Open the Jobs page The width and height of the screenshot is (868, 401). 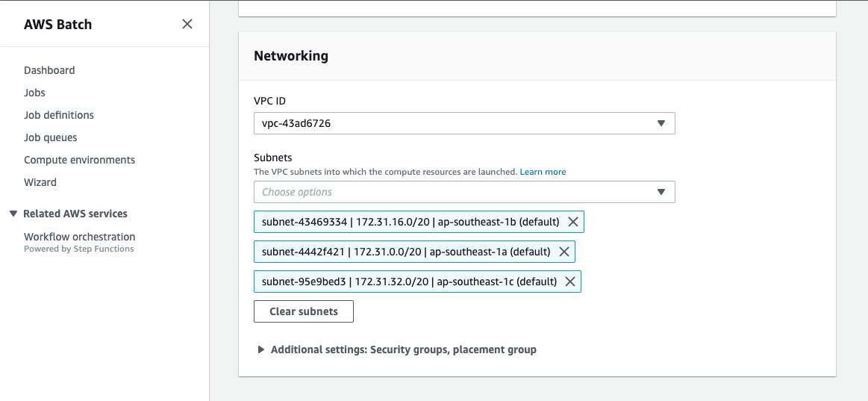click(x=34, y=93)
